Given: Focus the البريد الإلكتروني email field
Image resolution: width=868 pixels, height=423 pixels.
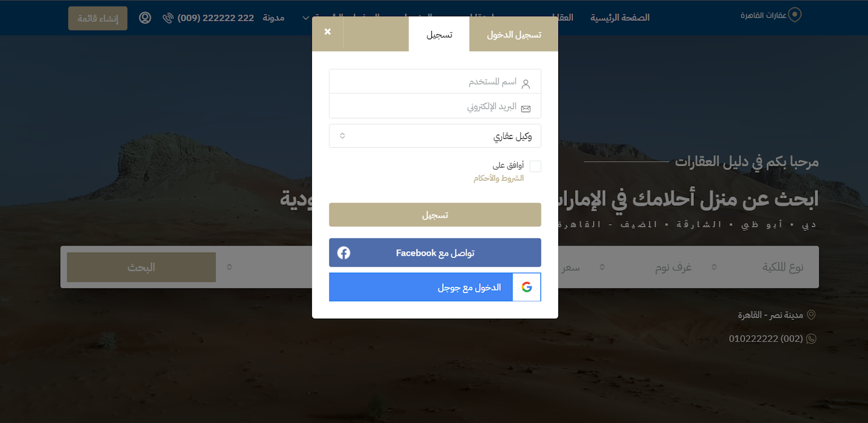Looking at the screenshot, I should point(435,106).
